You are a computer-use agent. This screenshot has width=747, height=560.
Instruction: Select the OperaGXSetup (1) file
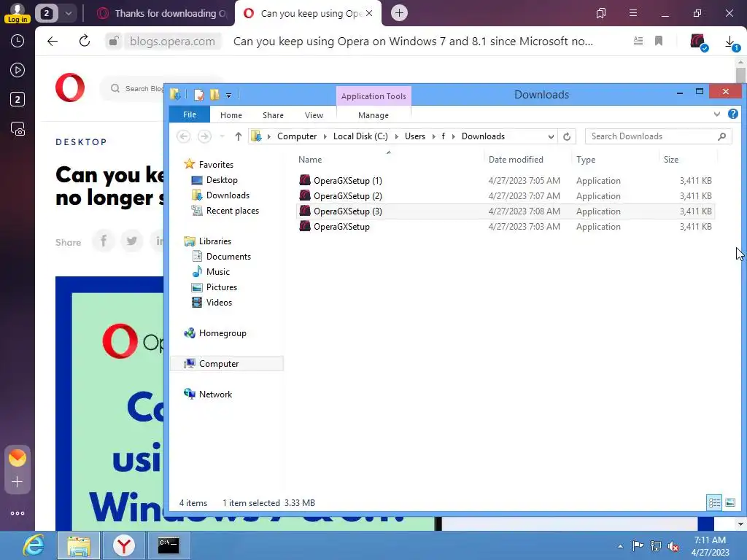(505, 181)
